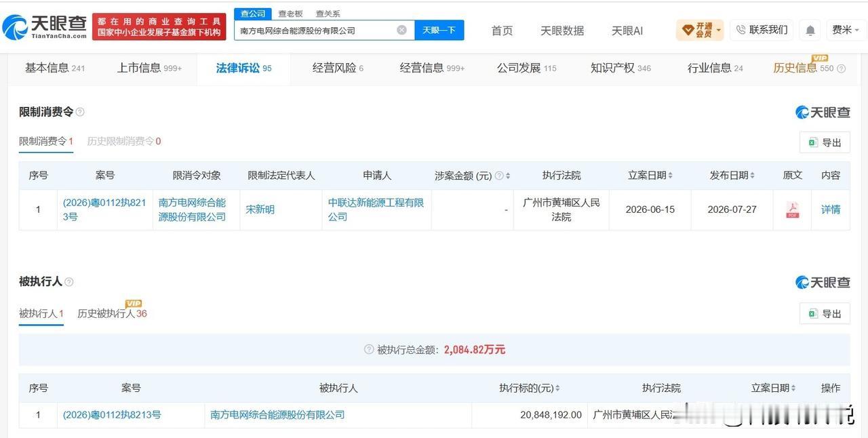
Task: Open 南方电网综合能源股份有限公司 link in 限消令对象 column
Action: click(x=193, y=210)
